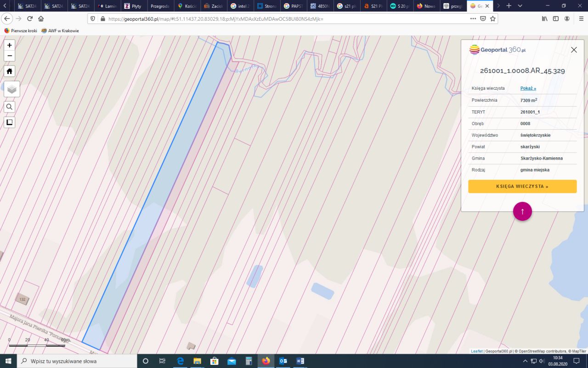Viewport: 588px width, 368px height.
Task: Reset map to home view
Action: click(9, 71)
